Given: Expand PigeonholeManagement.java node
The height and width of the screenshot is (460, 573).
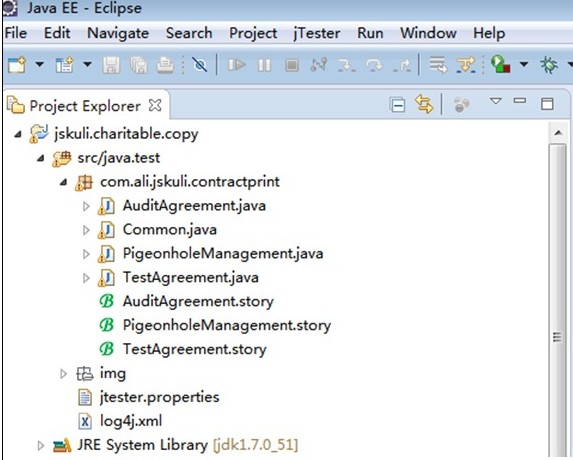Looking at the screenshot, I should point(86,254).
